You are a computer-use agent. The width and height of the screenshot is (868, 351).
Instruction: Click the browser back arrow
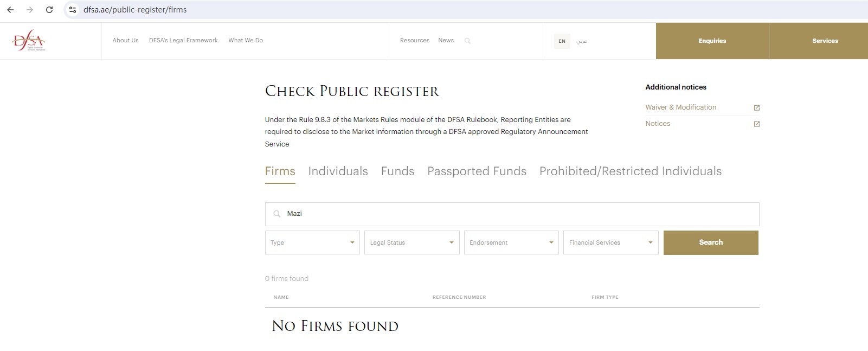[x=10, y=10]
